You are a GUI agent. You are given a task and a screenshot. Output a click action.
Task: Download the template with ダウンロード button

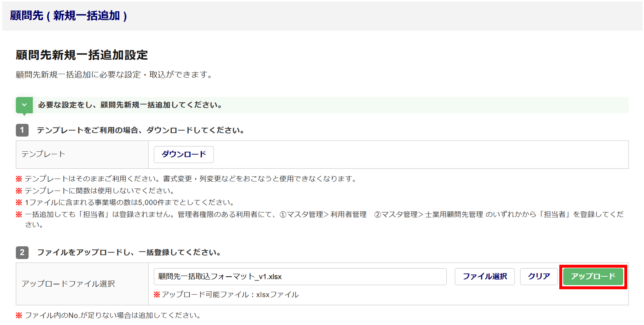pyautogui.click(x=184, y=155)
